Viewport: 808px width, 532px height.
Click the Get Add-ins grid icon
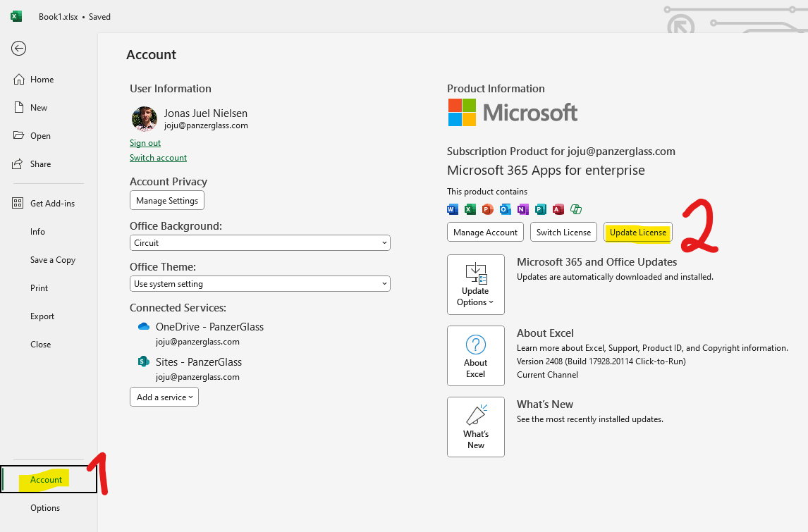pyautogui.click(x=18, y=203)
